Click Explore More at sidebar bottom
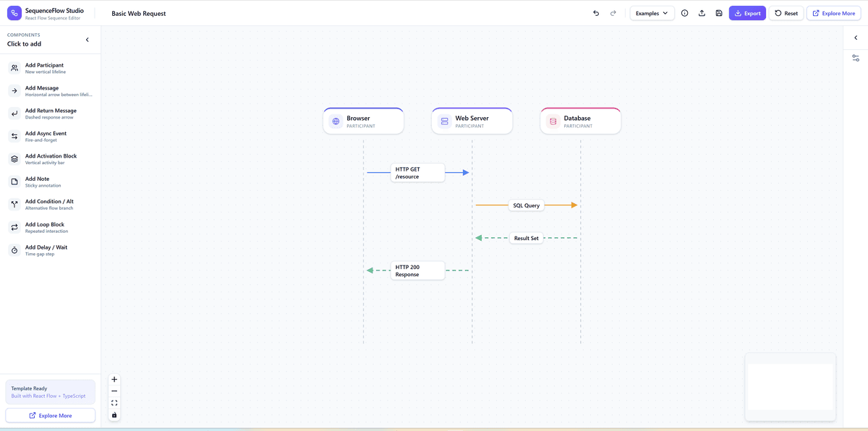The width and height of the screenshot is (868, 431). point(51,416)
